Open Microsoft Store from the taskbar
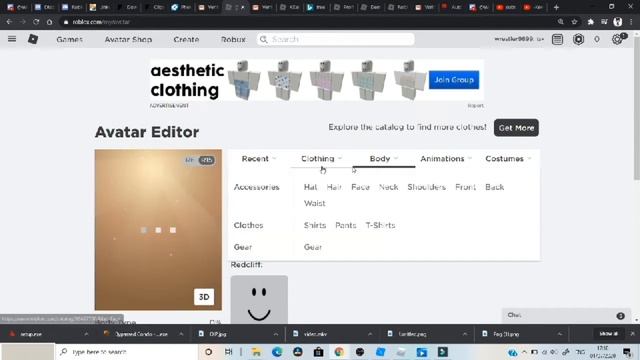This screenshot has height=360, width=640. tap(318, 352)
